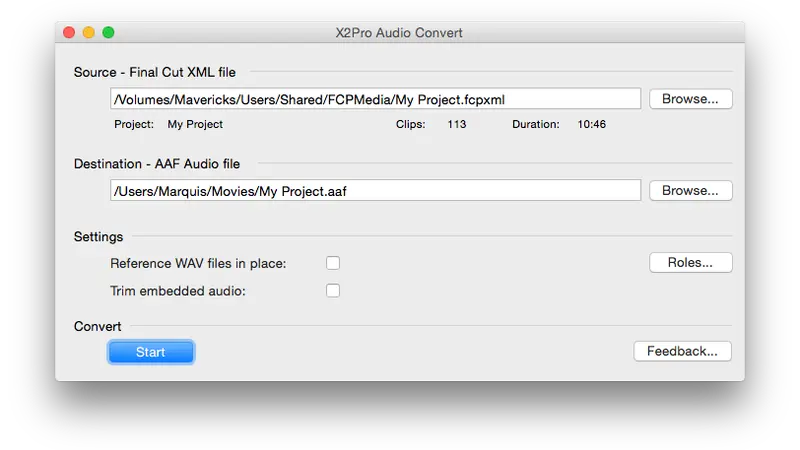Browse for the source Final Cut XML file

[x=690, y=99]
